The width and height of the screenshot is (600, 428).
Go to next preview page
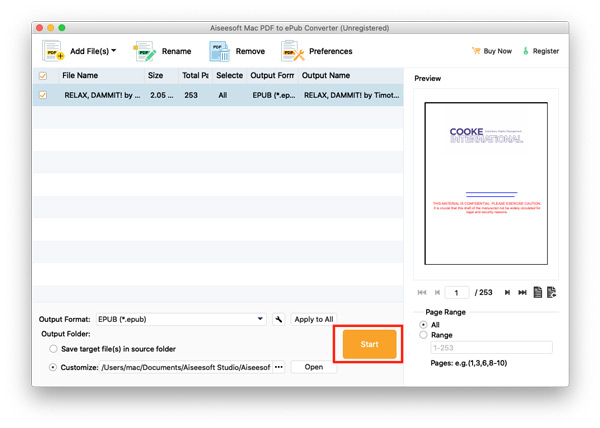click(x=507, y=293)
